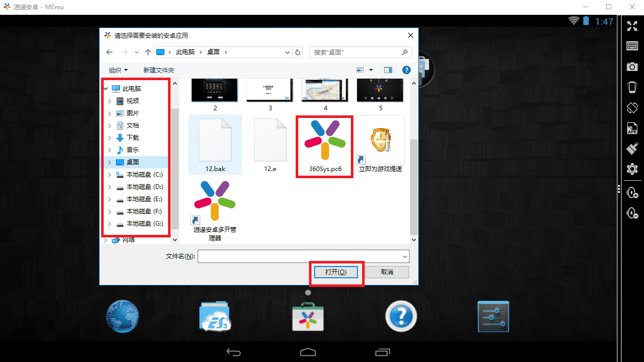This screenshot has height=362, width=644.
Task: Select the 360Sys.pc6 file
Action: (x=325, y=146)
